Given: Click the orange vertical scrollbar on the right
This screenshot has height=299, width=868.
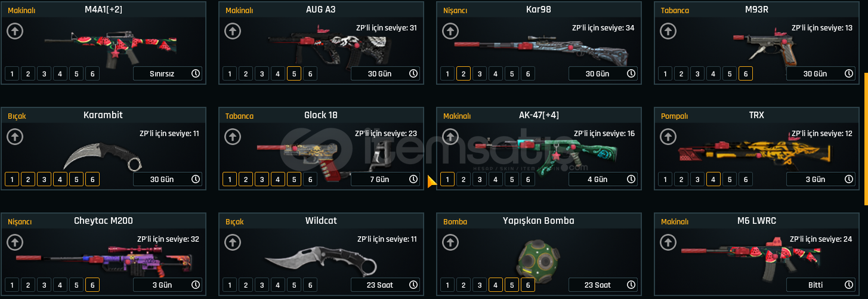Looking at the screenshot, I should tap(866, 139).
